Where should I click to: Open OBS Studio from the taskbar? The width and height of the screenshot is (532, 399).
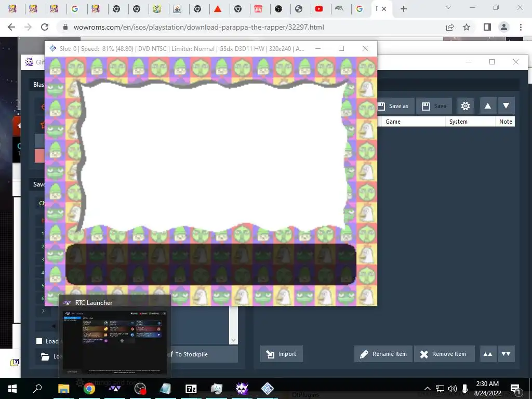click(x=140, y=388)
